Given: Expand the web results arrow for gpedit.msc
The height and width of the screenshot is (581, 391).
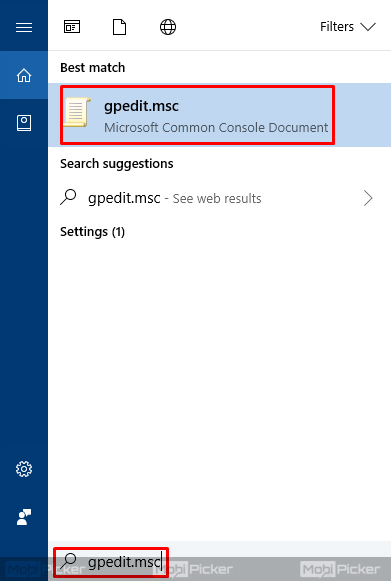Looking at the screenshot, I should tap(368, 198).
